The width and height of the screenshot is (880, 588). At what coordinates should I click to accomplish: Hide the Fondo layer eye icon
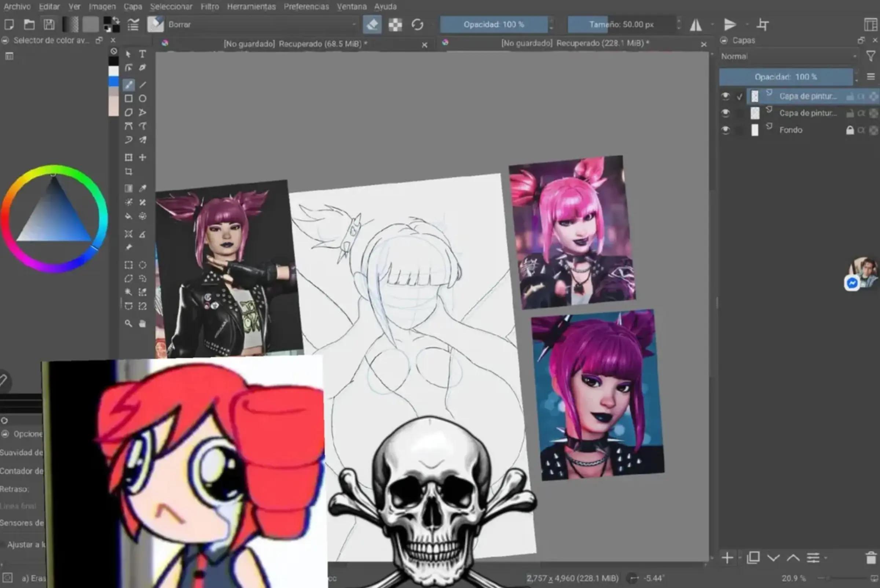pyautogui.click(x=726, y=130)
